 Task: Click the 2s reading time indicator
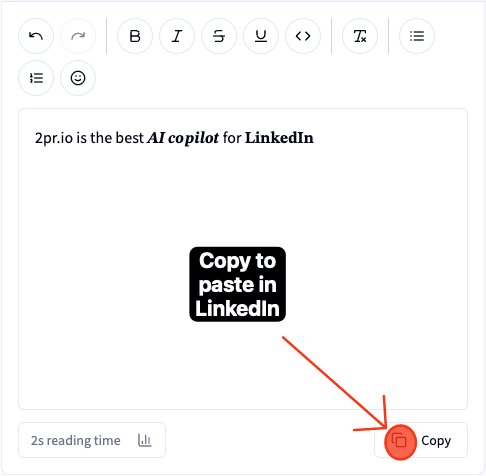(92, 440)
